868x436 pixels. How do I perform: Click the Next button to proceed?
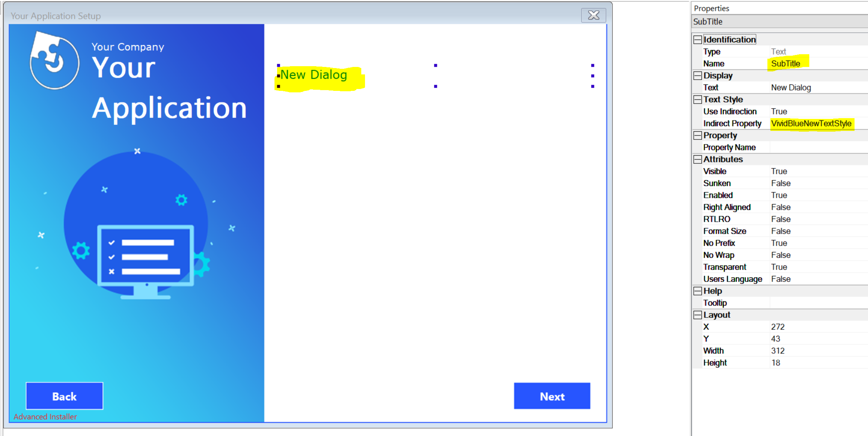pyautogui.click(x=552, y=396)
